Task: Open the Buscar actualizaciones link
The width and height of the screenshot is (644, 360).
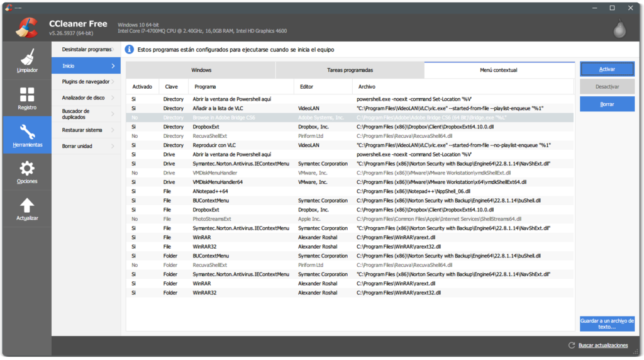Action: tap(602, 346)
